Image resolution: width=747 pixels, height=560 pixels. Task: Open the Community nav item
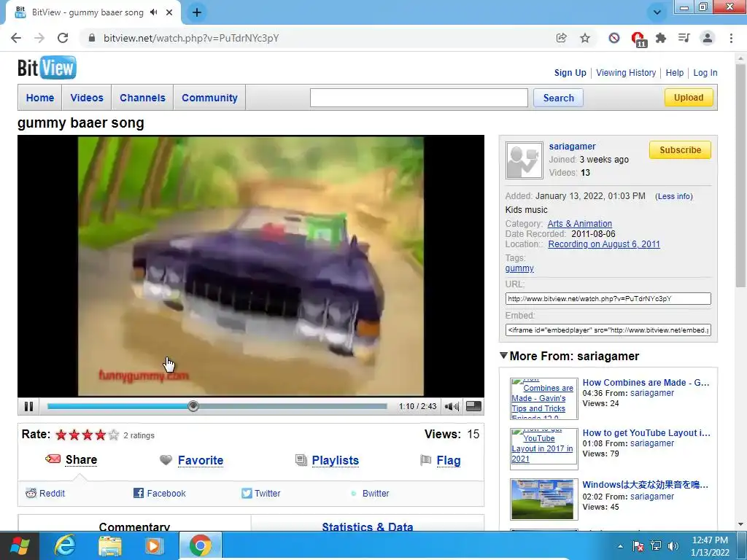point(209,98)
